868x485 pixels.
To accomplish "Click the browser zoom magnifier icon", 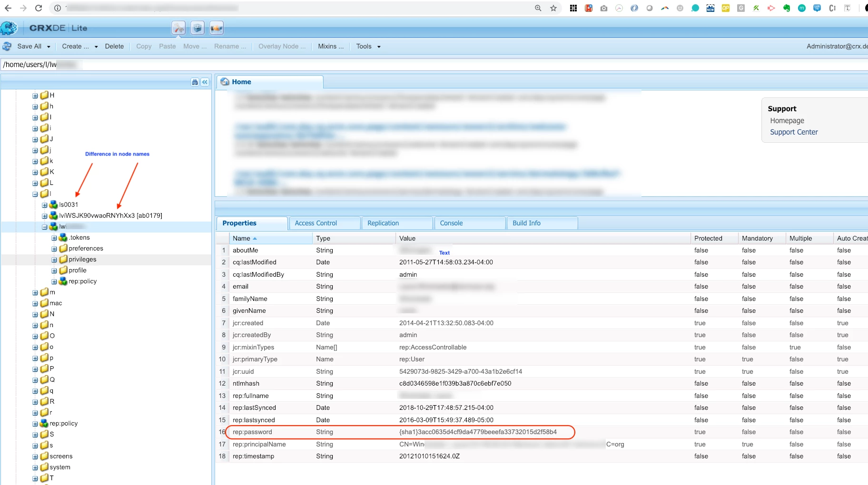I will 538,8.
